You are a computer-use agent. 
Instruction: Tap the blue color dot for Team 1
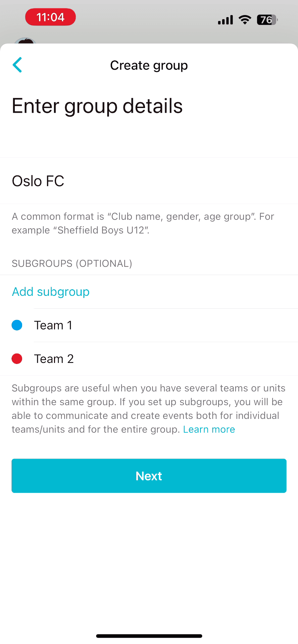click(17, 325)
